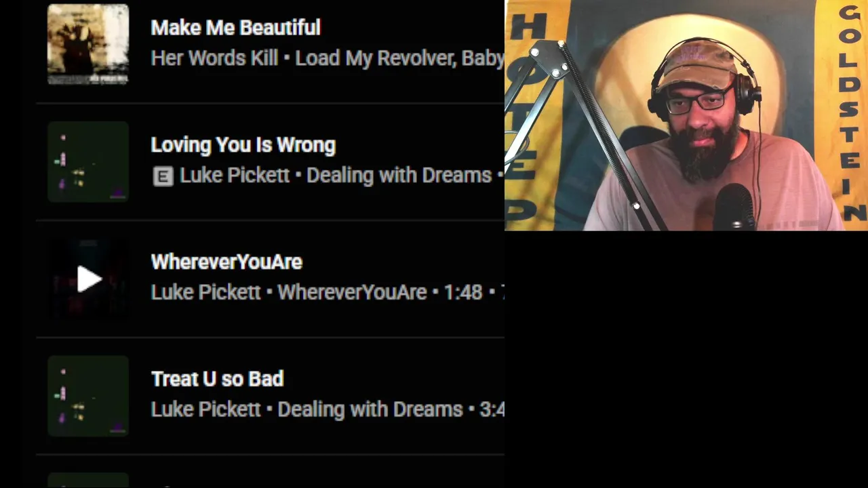The image size is (868, 488).
Task: Open Make Me Beautiful album thumbnail
Action: (88, 45)
